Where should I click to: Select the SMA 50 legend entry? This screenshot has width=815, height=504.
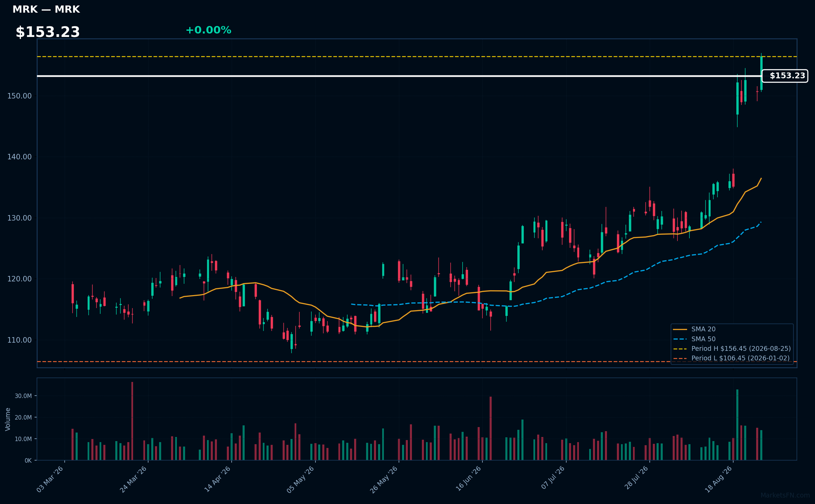point(695,339)
